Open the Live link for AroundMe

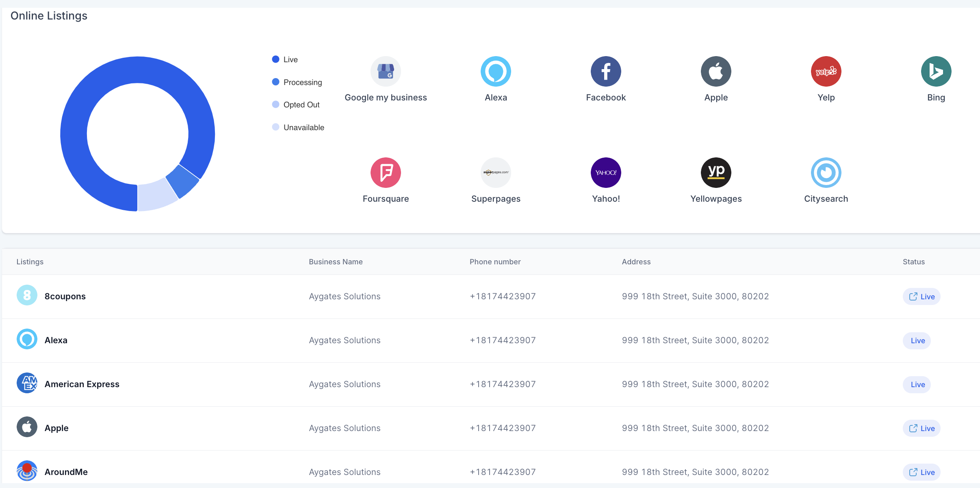921,472
